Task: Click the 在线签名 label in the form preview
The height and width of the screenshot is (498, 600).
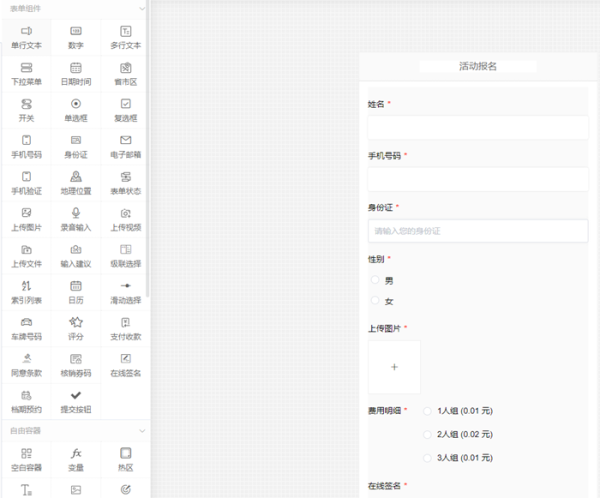Action: (x=384, y=486)
